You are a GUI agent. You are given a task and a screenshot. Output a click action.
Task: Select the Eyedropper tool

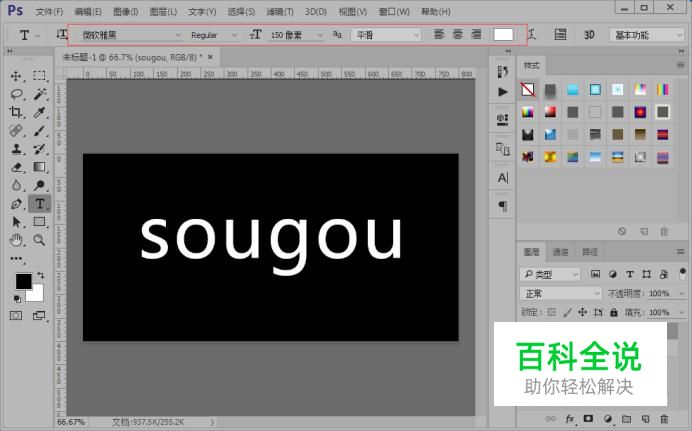(x=39, y=112)
